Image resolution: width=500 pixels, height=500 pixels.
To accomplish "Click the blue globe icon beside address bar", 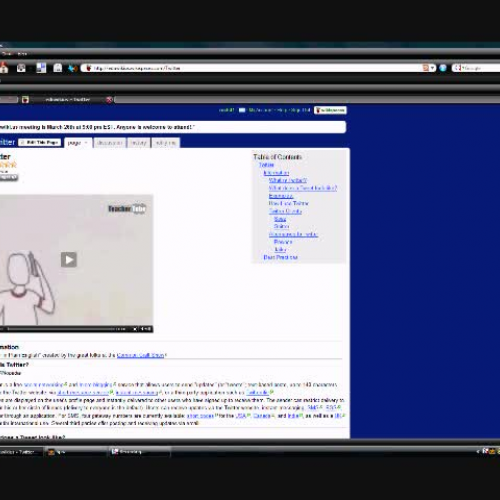I will point(443,68).
